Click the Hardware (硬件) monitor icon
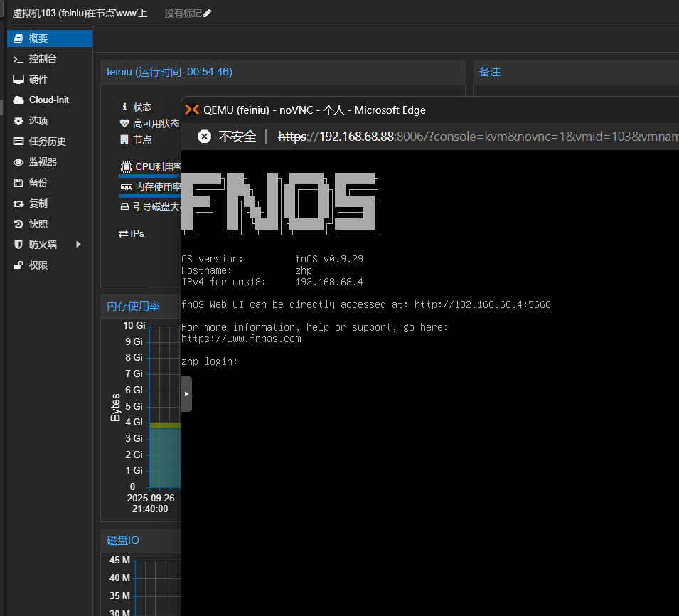679x616 pixels. pos(18,80)
